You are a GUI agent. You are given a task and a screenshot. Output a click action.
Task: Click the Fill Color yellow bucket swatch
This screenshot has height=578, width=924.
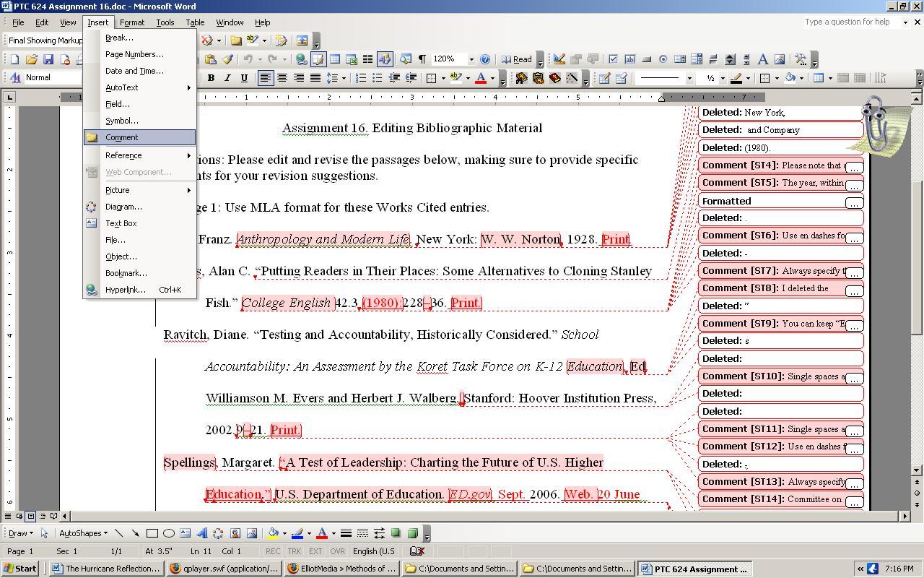pos(273,533)
